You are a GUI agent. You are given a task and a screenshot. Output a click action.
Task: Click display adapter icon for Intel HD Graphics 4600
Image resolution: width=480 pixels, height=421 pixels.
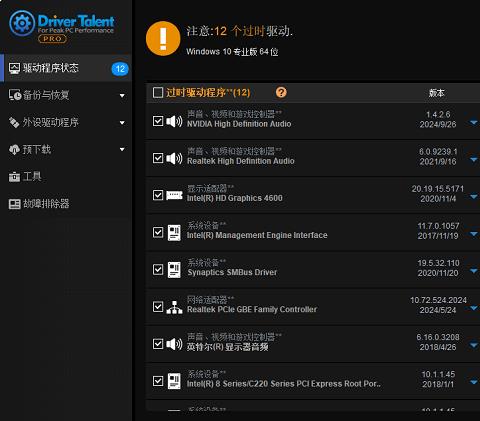(x=174, y=195)
